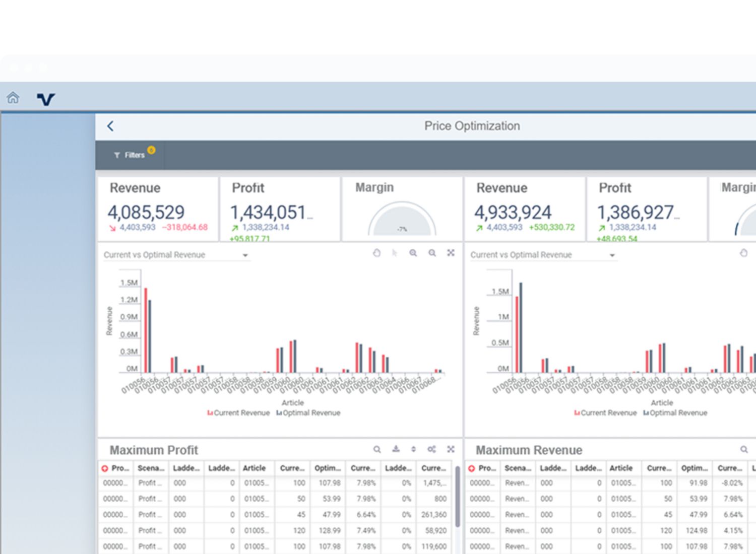
Task: Search within the Maximum Revenue table
Action: (744, 449)
